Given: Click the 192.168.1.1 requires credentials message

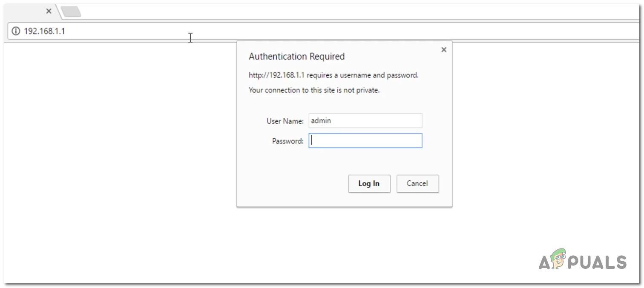Looking at the screenshot, I should [x=333, y=75].
